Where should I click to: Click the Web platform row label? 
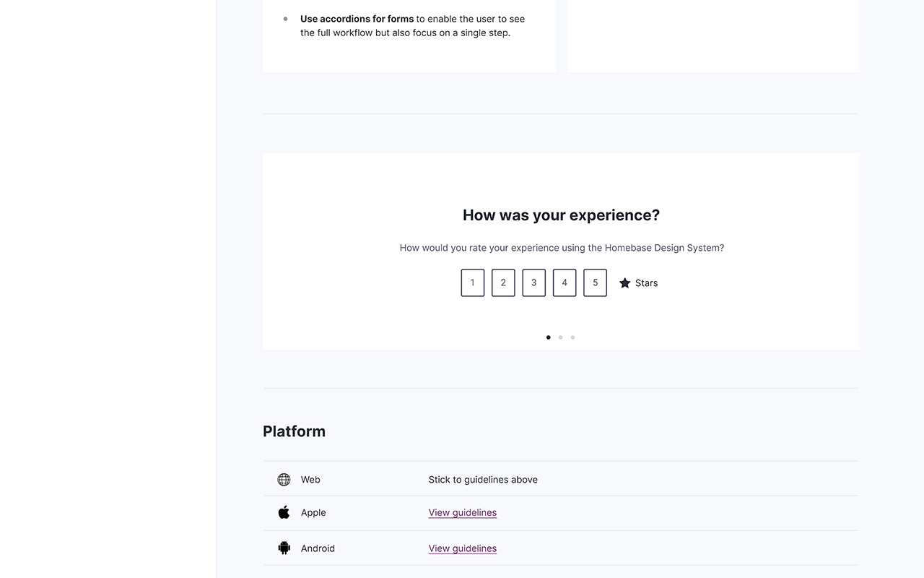pos(310,480)
